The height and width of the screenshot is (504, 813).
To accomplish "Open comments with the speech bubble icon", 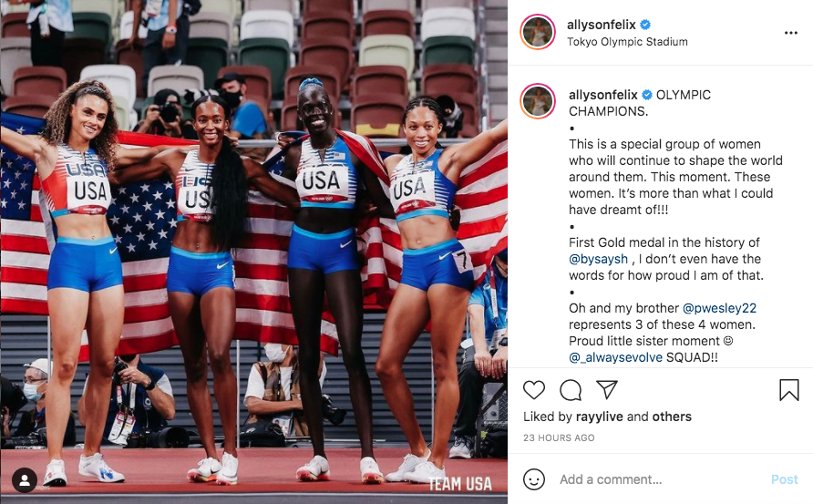I will pos(571,390).
